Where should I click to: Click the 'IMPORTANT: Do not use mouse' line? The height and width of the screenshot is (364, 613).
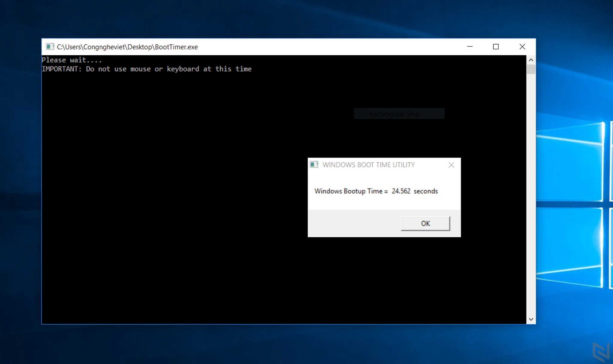point(147,69)
